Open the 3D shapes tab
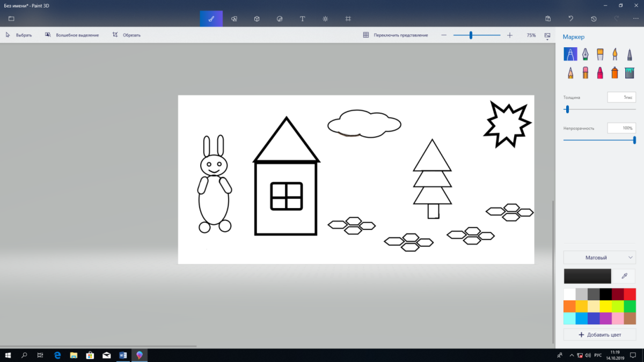 tap(257, 19)
